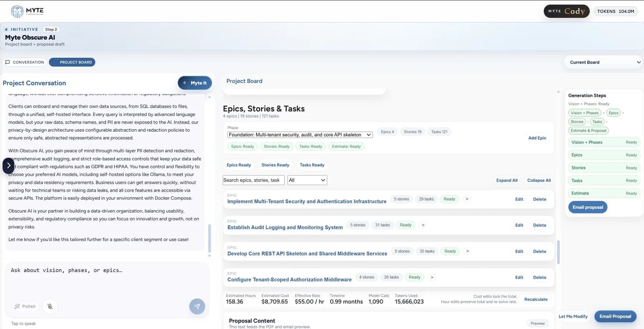Screen dimensions: 644x329
Task: Expand the Configure Tenant-Scoped Authorization epic arrow
Action: pos(432,277)
